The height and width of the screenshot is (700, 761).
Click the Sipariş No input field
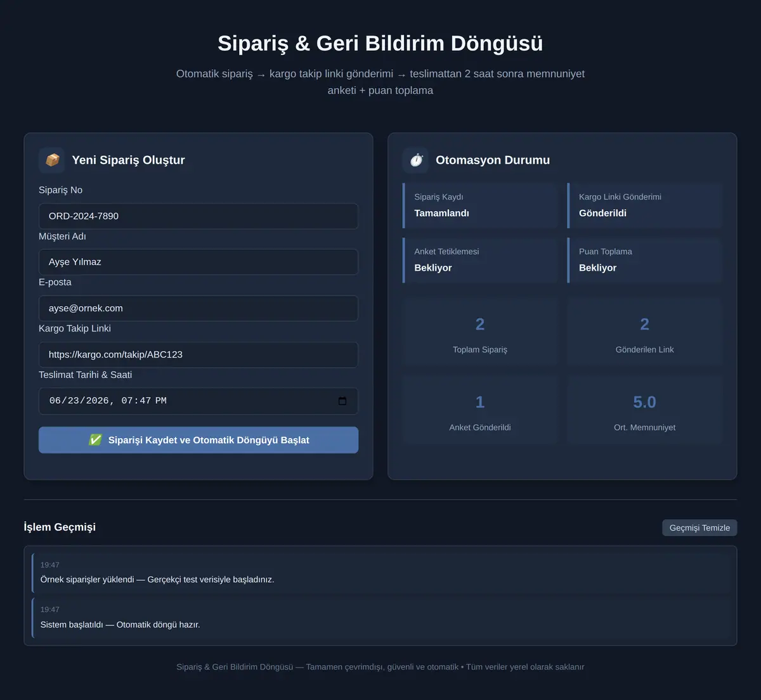(198, 216)
